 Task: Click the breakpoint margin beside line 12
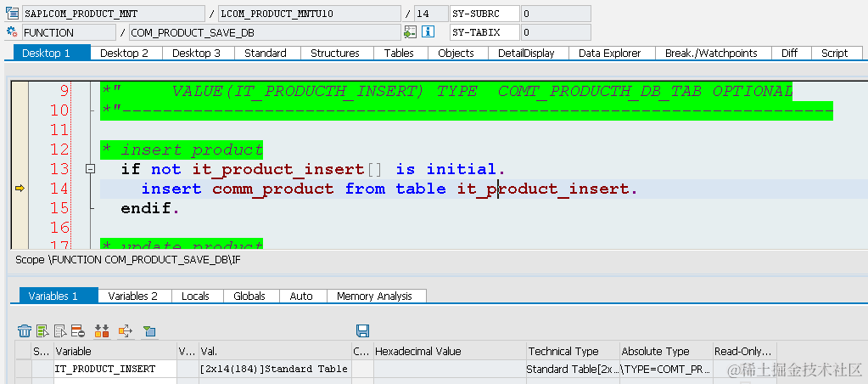(20, 150)
